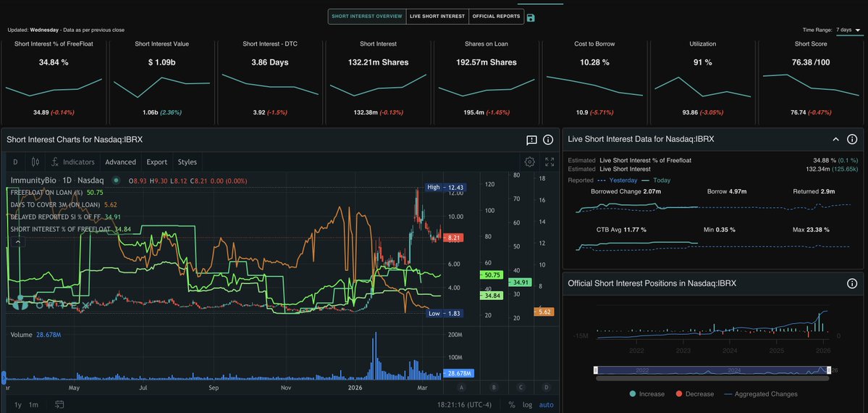Click the right handle of positions range slider

829,370
